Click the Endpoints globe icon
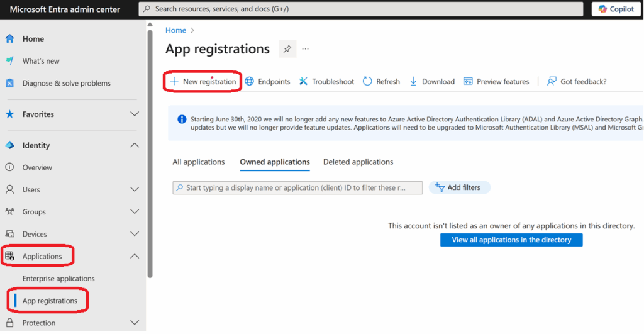Screen dimensions: 644x334 click(249, 81)
